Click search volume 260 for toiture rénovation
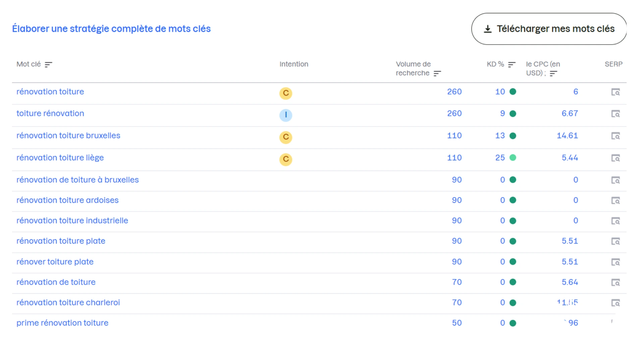Image resolution: width=644 pixels, height=362 pixels. (454, 114)
